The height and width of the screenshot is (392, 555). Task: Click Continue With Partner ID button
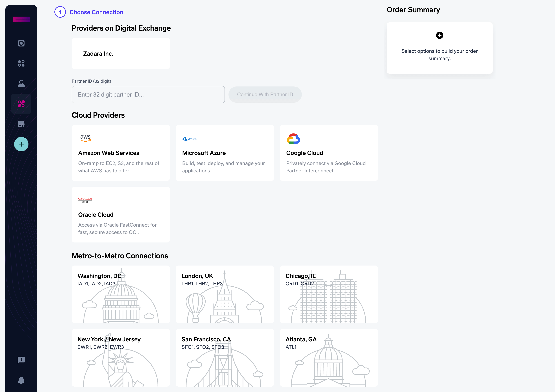click(265, 95)
